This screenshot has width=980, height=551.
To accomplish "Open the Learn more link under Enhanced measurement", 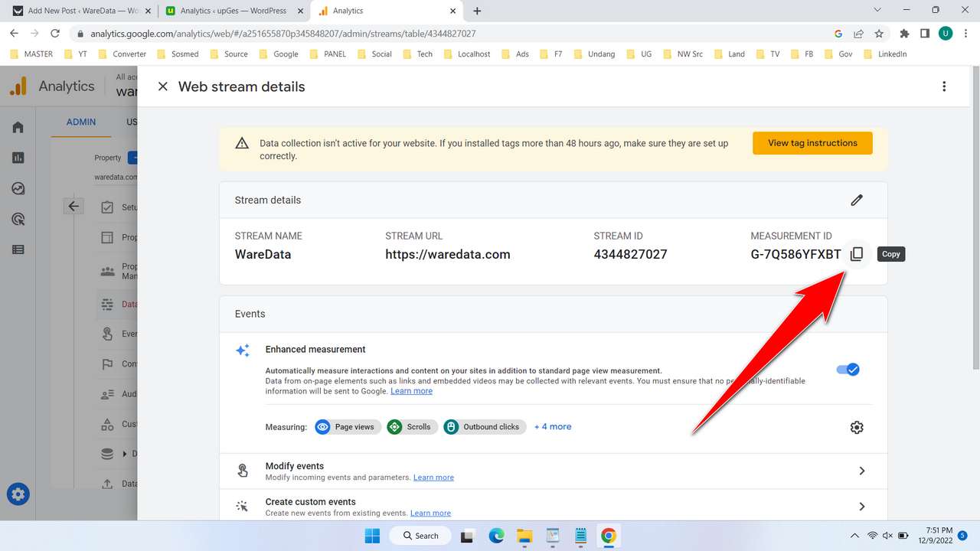I will coord(411,390).
